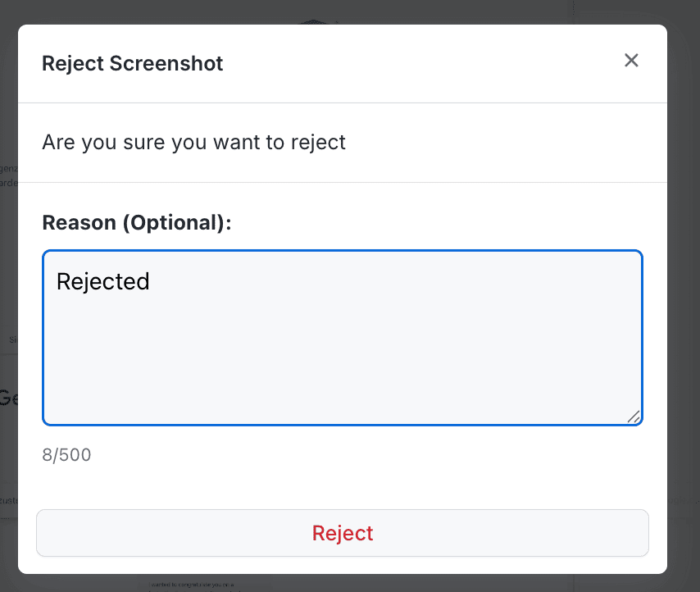This screenshot has width=700, height=592.
Task: Click the Reject Screenshot dialog title
Action: 132,63
